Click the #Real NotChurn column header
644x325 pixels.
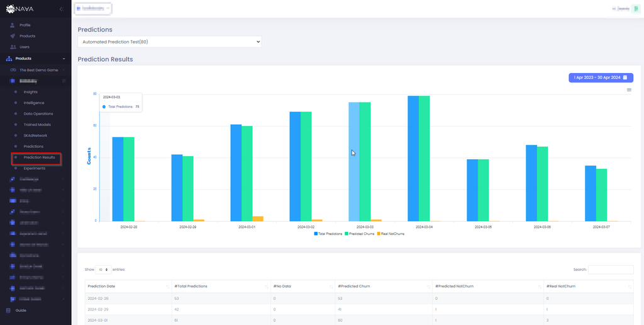pyautogui.click(x=588, y=287)
